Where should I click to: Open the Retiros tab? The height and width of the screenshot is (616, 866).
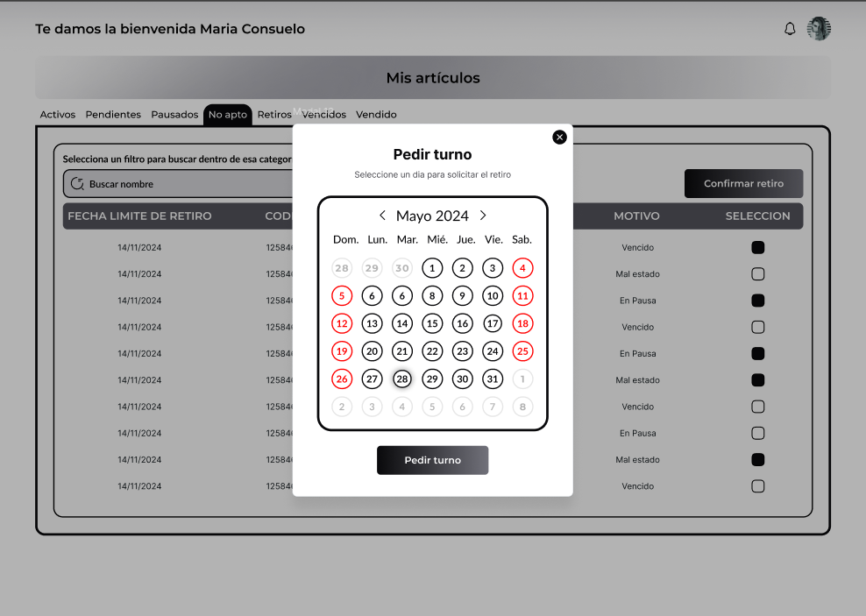click(x=274, y=114)
